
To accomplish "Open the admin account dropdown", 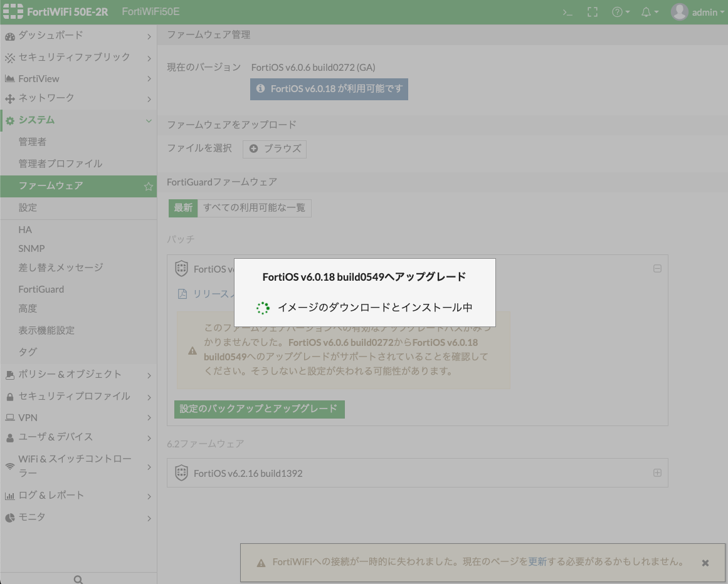I will click(x=706, y=11).
